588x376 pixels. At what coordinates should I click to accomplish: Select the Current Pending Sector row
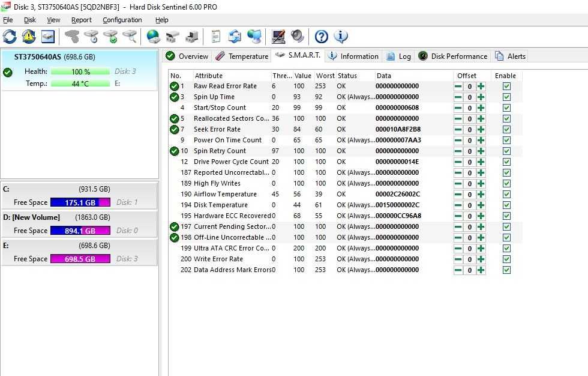(x=345, y=226)
